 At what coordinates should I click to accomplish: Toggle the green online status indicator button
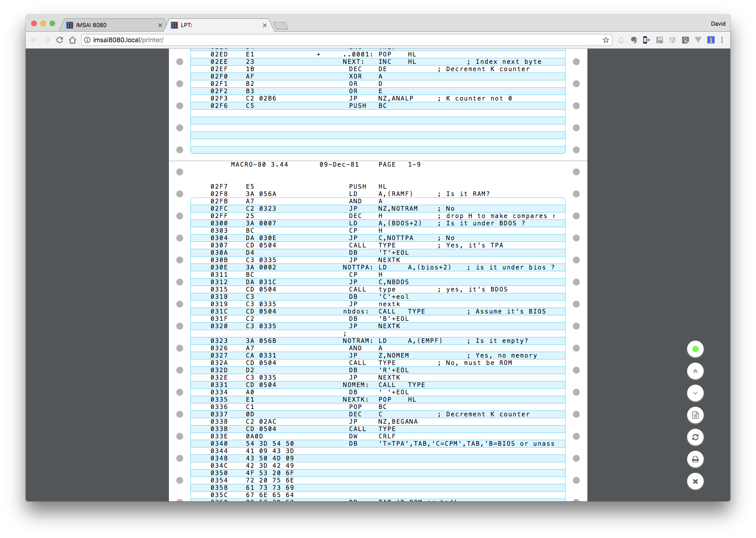[x=695, y=349]
